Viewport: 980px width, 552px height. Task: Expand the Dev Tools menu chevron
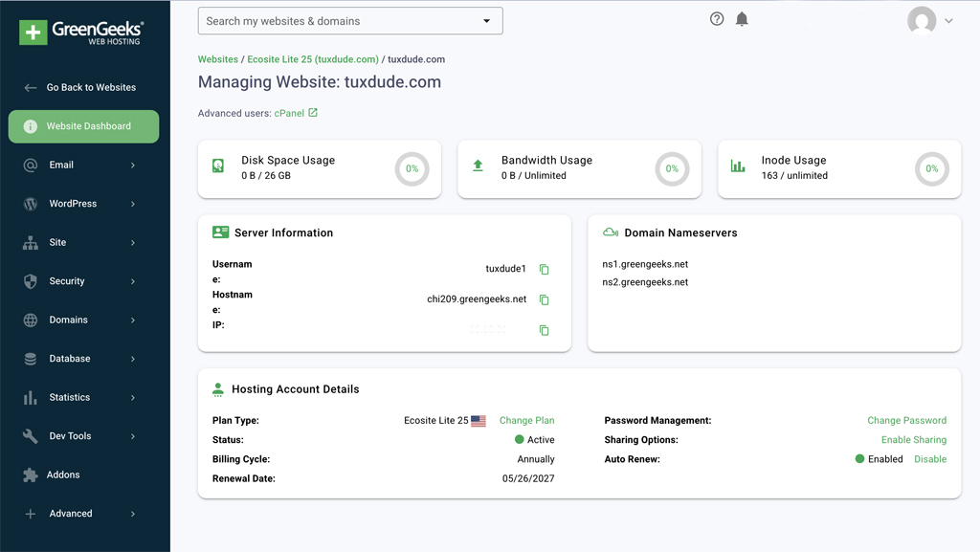(x=132, y=436)
